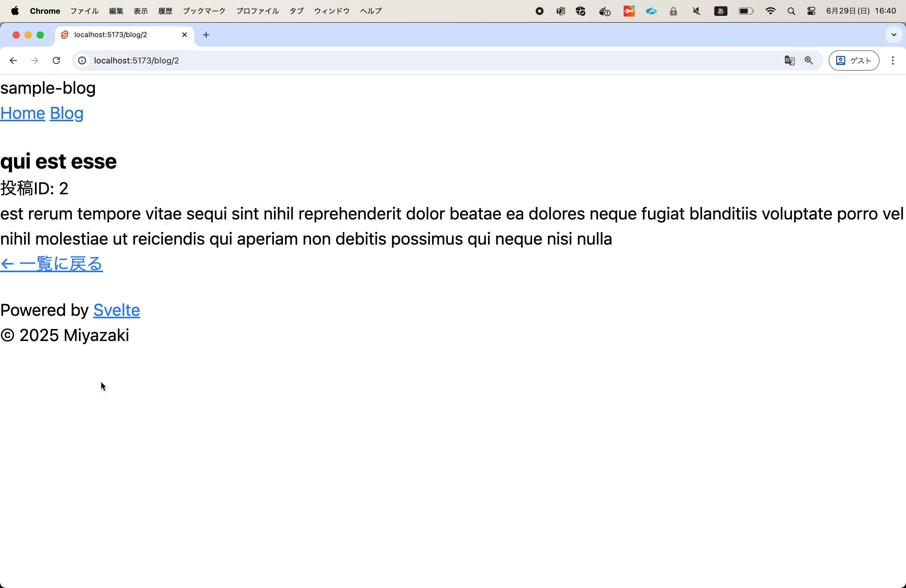Open the Home link
This screenshot has width=906, height=588.
[x=23, y=113]
